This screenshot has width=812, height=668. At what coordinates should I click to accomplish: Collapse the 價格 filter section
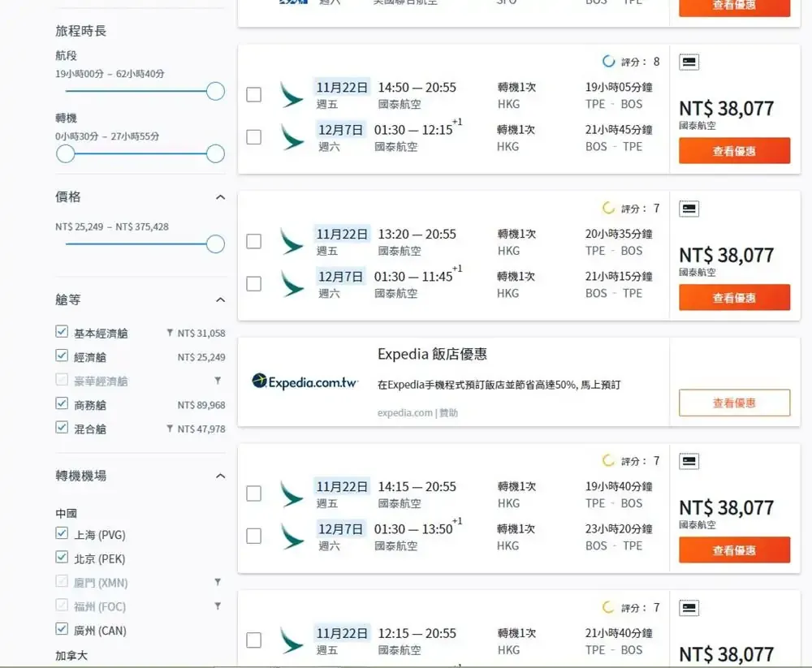[220, 197]
